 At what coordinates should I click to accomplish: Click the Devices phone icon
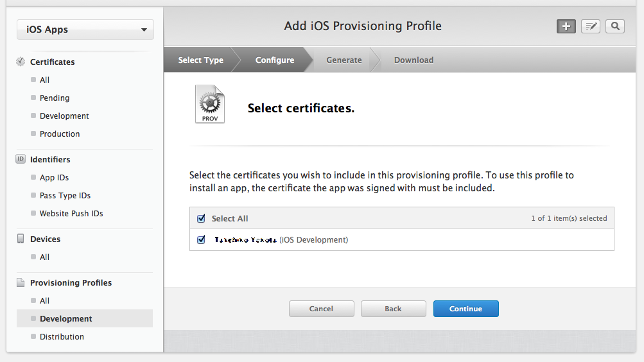tap(21, 239)
